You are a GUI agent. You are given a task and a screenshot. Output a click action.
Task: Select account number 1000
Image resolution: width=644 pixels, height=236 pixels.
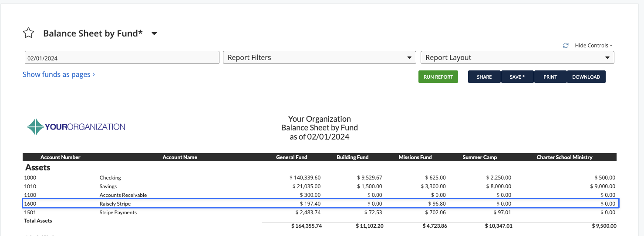click(30, 178)
